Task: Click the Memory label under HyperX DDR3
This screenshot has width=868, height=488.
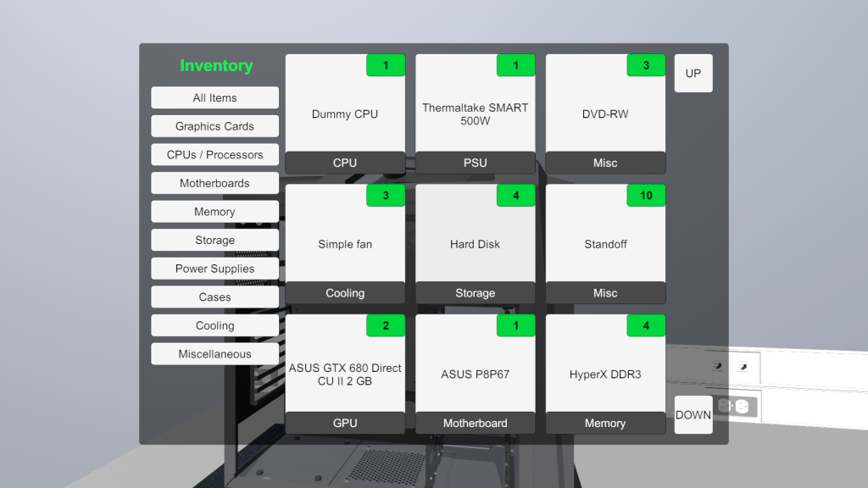Action: [x=605, y=423]
